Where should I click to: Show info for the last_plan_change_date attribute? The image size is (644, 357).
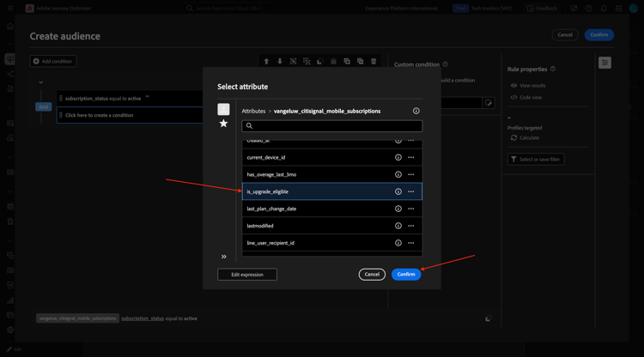[x=398, y=209]
